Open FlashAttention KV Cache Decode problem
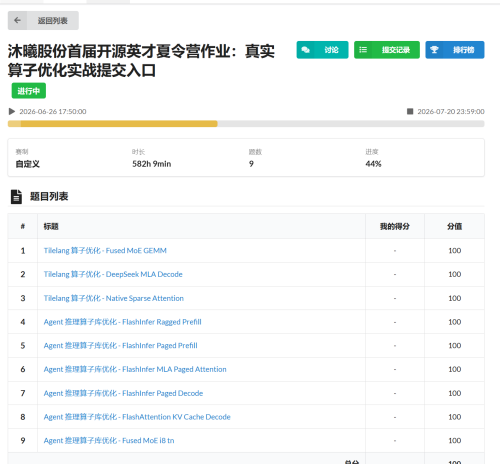The height and width of the screenshot is (464, 500). [x=137, y=417]
